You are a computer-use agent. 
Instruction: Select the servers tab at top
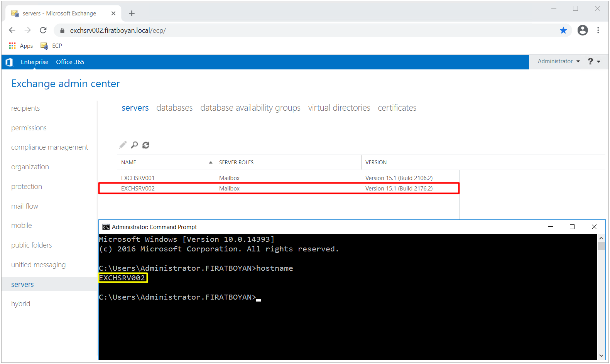click(x=135, y=108)
